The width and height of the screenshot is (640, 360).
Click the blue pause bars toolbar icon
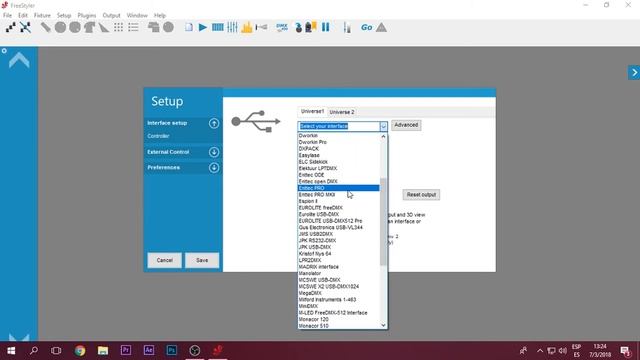(325, 27)
